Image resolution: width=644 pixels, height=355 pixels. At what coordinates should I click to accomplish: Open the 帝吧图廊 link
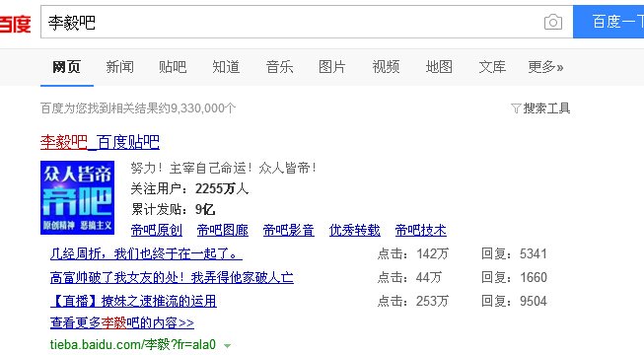coord(223,230)
